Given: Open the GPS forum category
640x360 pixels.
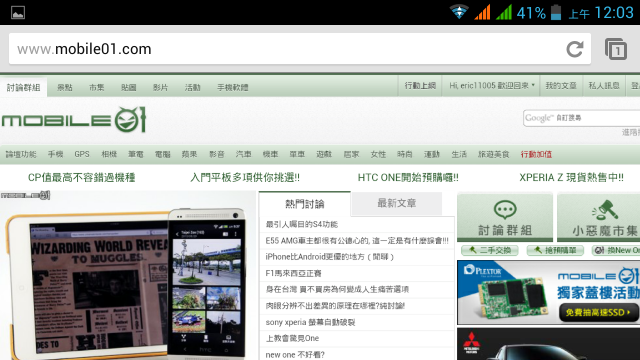Looking at the screenshot, I should 82,154.
